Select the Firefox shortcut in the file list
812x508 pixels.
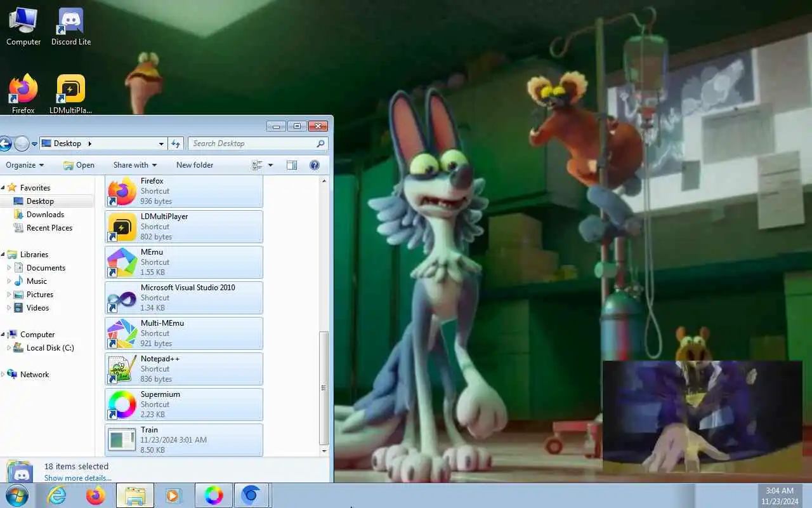pos(184,191)
